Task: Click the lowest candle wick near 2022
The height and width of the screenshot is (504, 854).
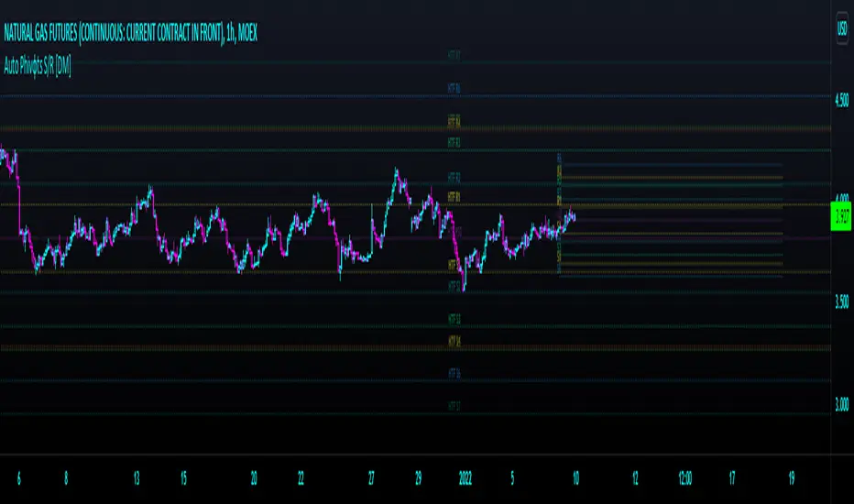Action: pyautogui.click(x=464, y=288)
